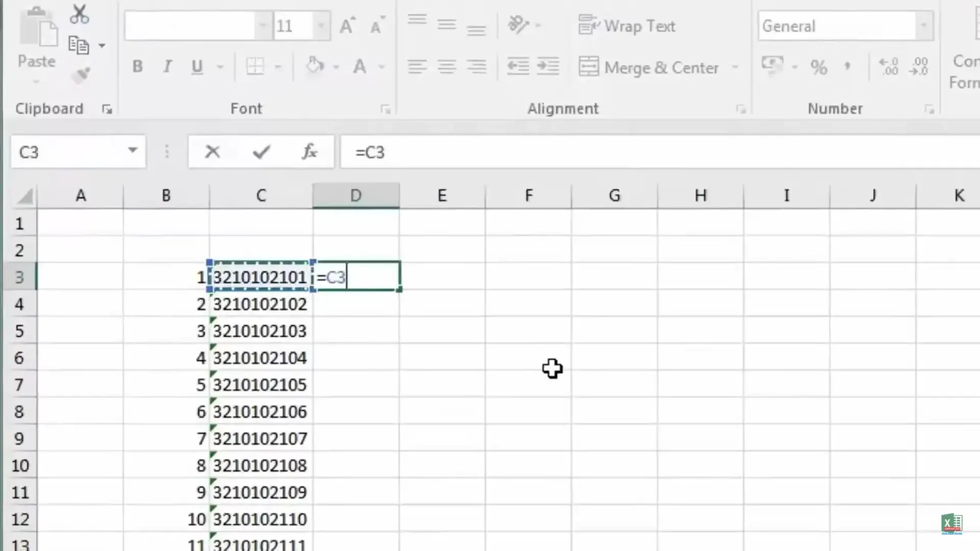Click the Fill Color paint bucket
Viewport: 980px width, 551px height.
point(315,66)
